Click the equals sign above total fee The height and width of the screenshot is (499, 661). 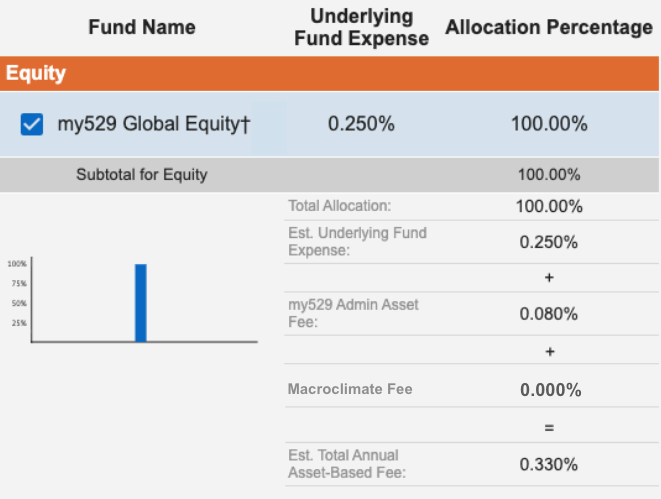tap(549, 428)
